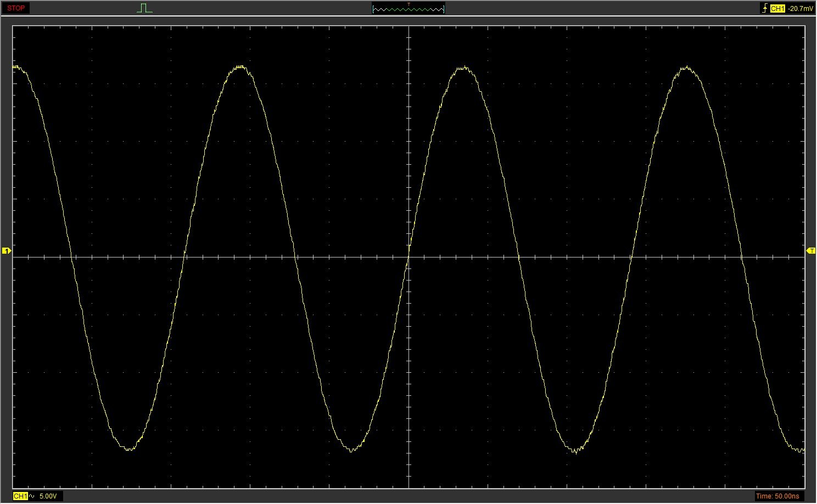Click the AC coupling symbol beside CH1

point(31,496)
